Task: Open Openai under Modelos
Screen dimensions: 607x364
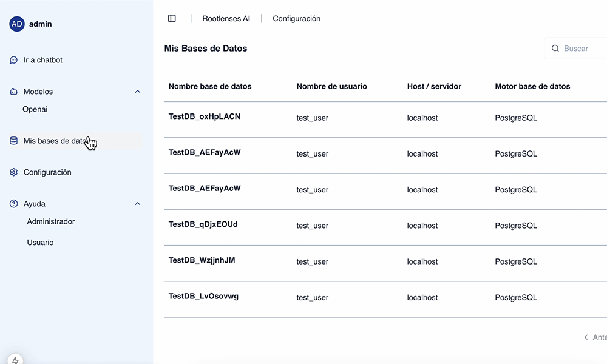Action: pyautogui.click(x=35, y=110)
